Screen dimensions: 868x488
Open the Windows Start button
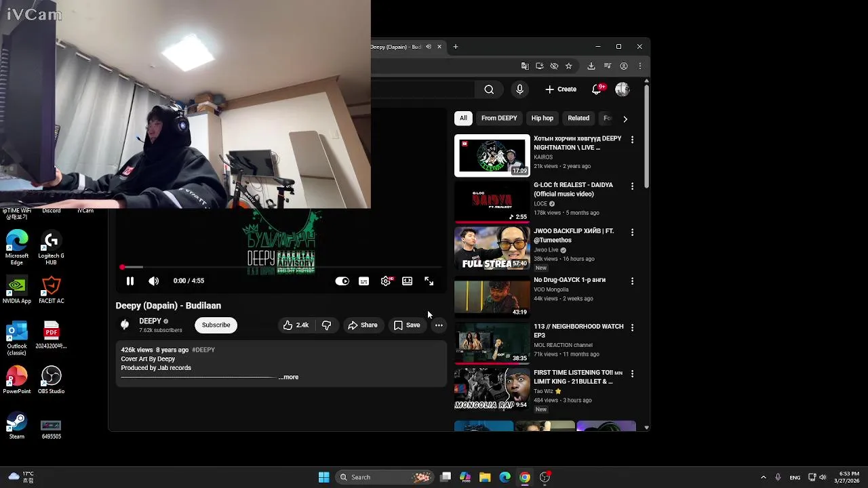click(324, 477)
